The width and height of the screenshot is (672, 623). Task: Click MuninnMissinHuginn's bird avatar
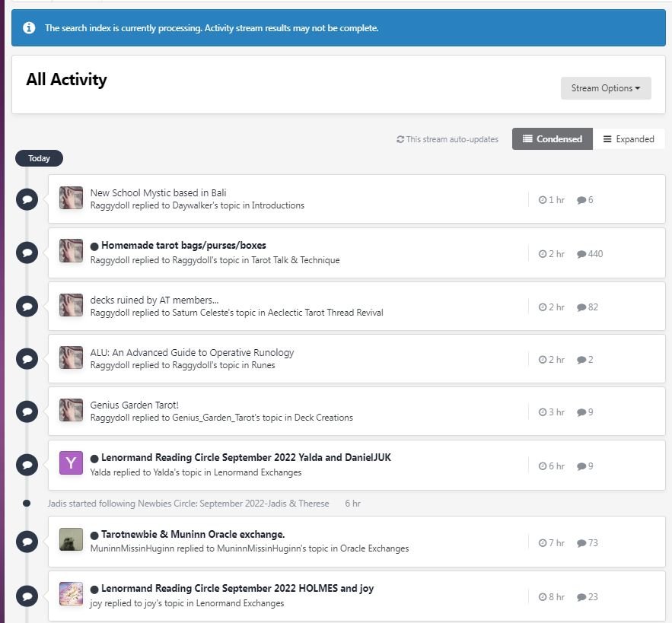[71, 539]
